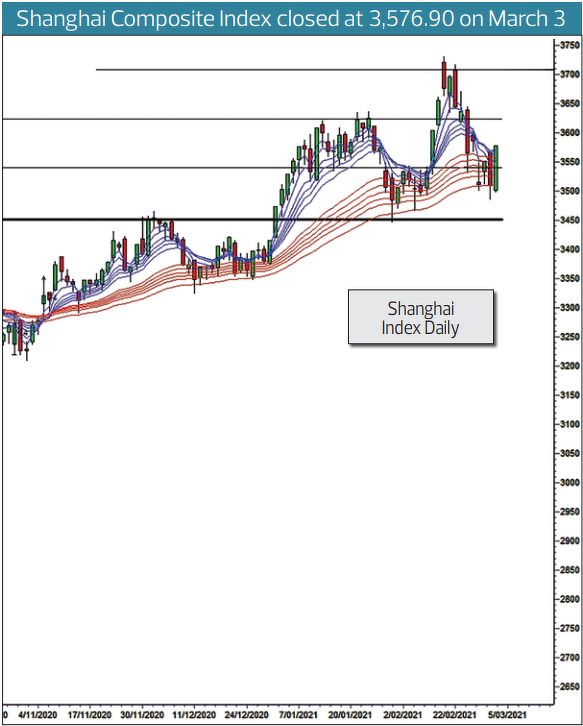Select the 3750 price axis label
583x726 pixels.
point(570,45)
